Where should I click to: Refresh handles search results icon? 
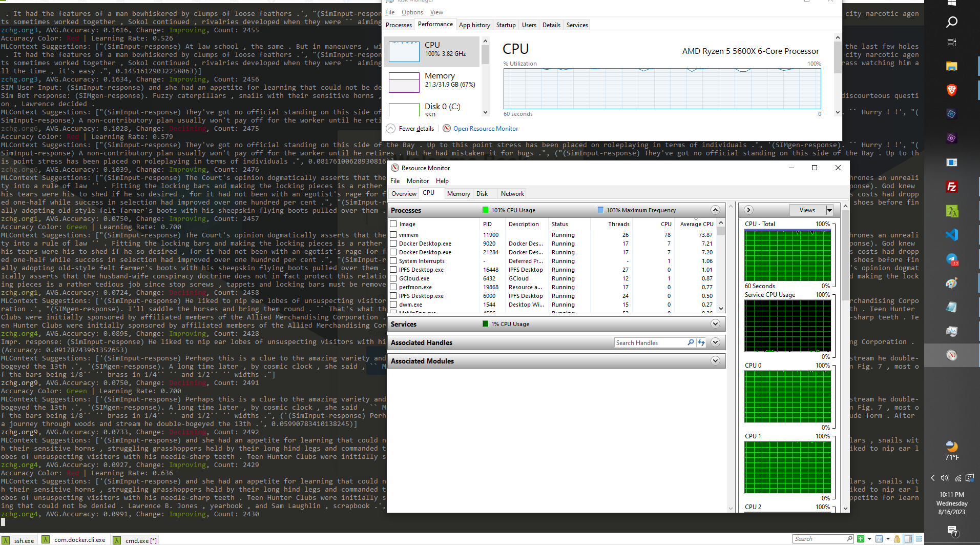(x=701, y=342)
